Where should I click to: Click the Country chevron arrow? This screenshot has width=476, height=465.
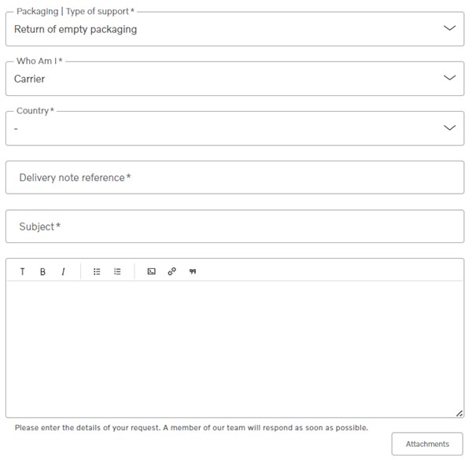449,127
